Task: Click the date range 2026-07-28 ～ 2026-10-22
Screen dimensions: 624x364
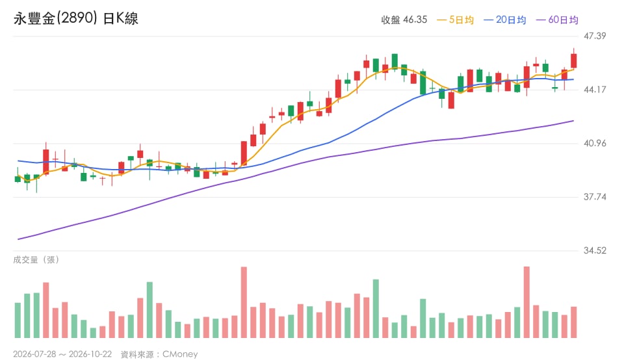Action: [x=62, y=354]
